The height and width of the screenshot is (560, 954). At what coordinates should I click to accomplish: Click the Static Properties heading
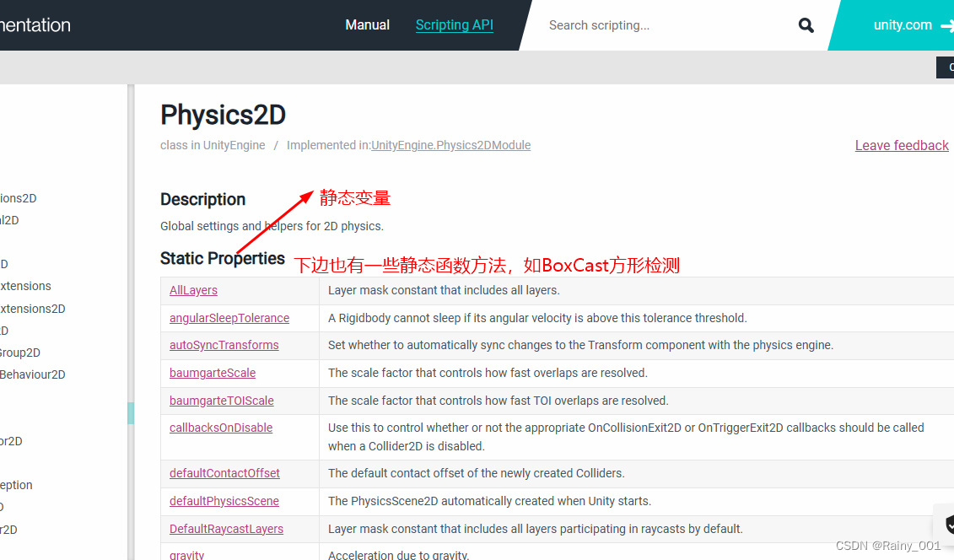(222, 258)
